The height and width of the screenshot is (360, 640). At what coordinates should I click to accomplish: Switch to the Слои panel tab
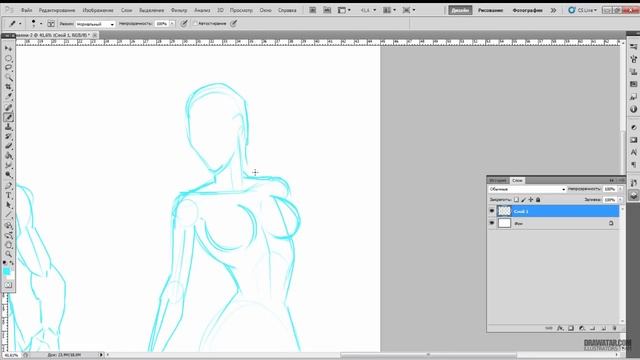pyautogui.click(x=517, y=180)
